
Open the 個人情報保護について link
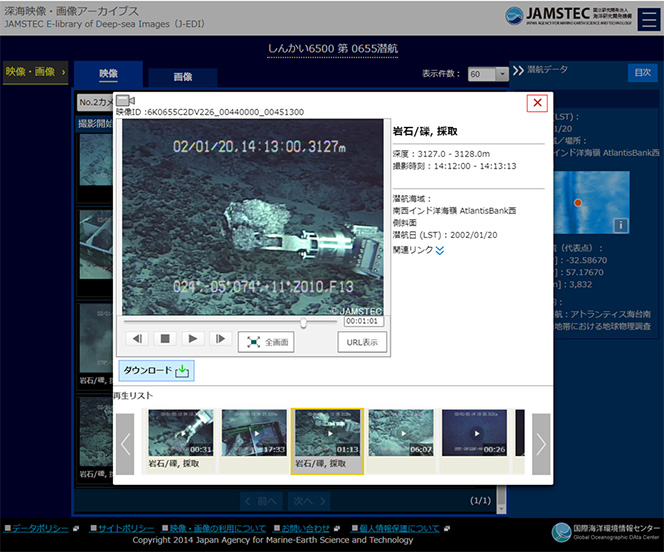399,528
